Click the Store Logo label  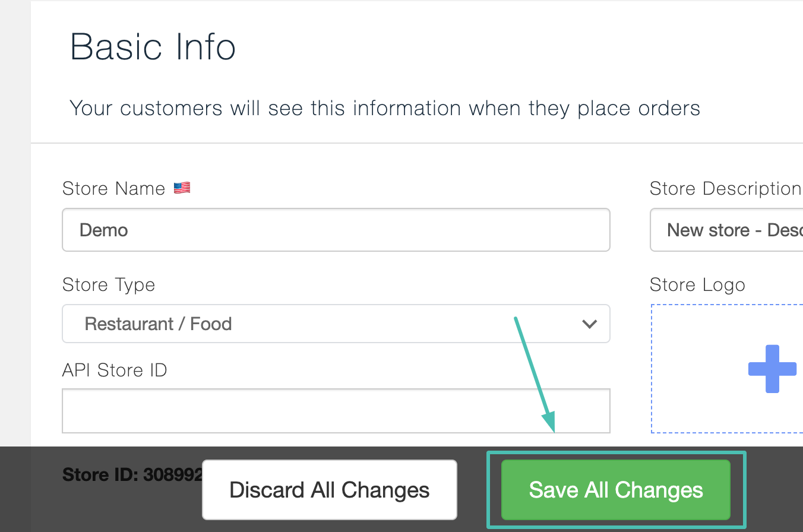697,285
